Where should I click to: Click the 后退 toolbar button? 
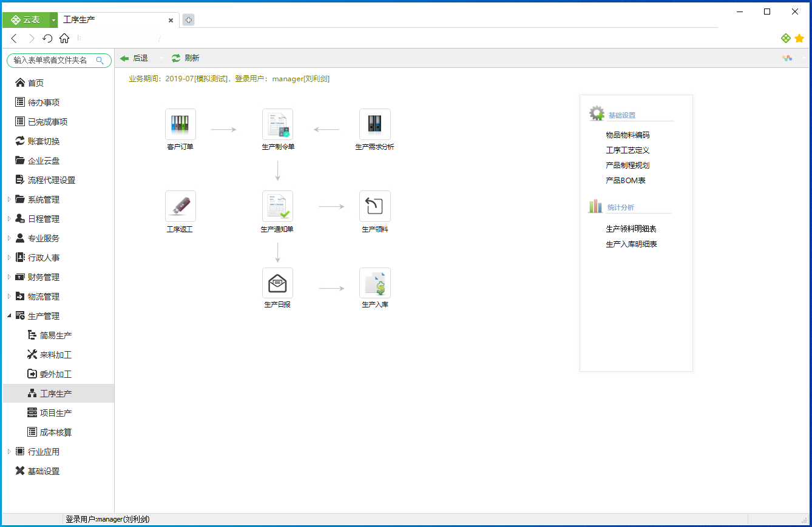[x=134, y=58]
